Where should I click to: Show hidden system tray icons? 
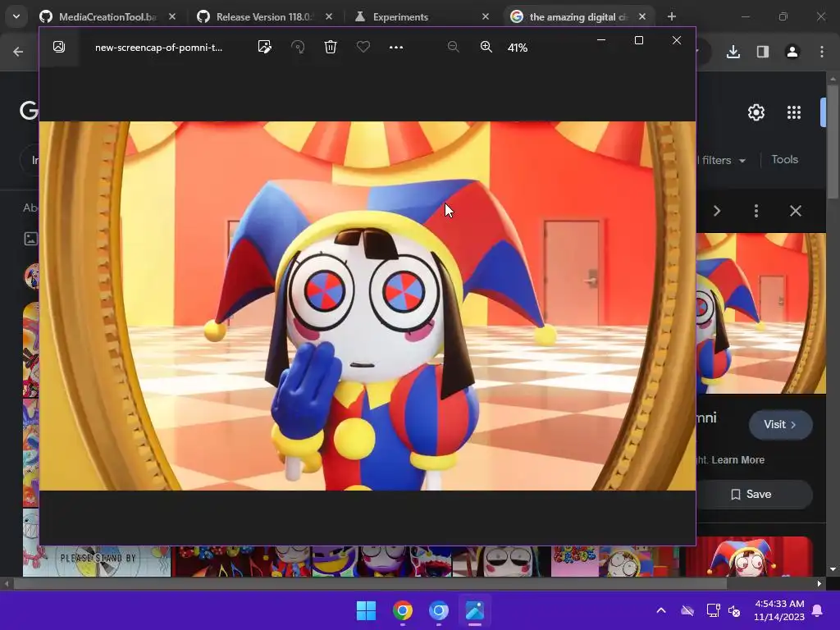(661, 610)
